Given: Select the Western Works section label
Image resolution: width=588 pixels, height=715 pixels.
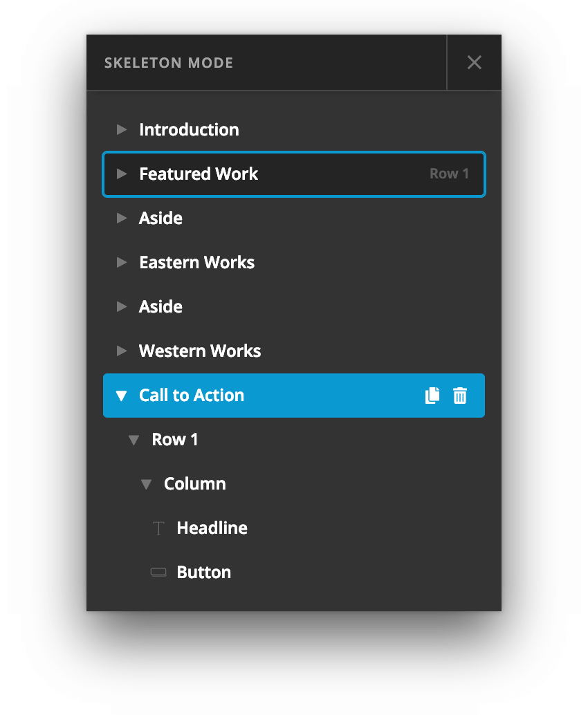Looking at the screenshot, I should pos(200,351).
